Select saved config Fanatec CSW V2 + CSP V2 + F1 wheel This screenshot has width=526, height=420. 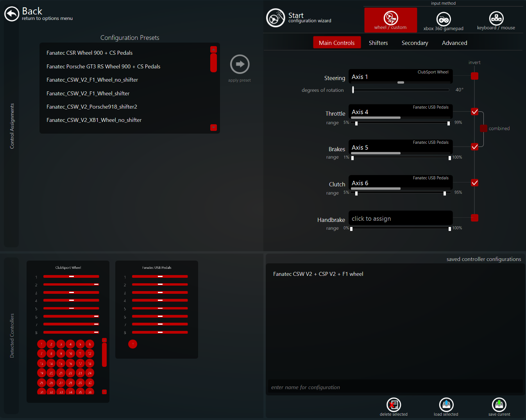(x=318, y=274)
